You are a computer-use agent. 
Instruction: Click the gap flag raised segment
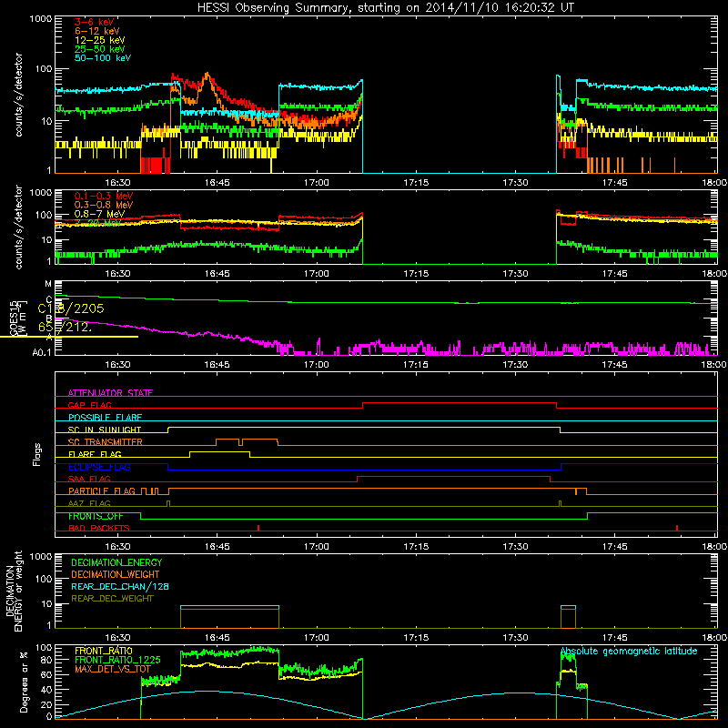tap(460, 403)
